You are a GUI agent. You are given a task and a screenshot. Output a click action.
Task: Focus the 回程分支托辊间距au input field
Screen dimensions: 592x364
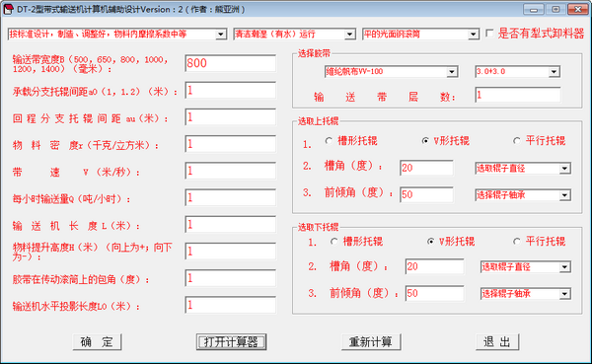(x=231, y=117)
